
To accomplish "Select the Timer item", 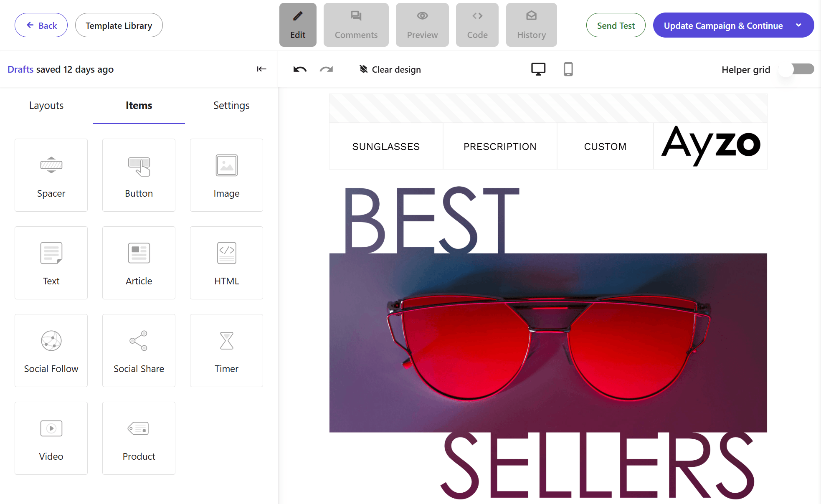I will [x=226, y=350].
